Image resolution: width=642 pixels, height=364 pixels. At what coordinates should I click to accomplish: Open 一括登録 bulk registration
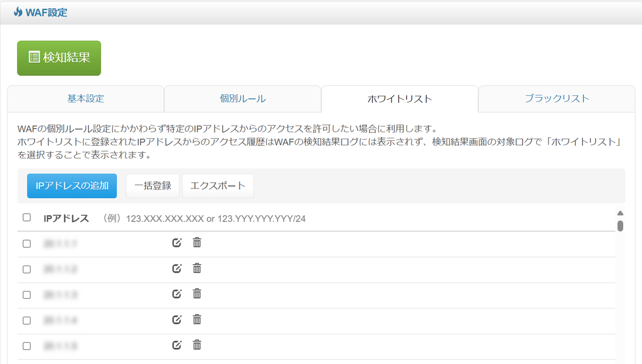pos(153,186)
